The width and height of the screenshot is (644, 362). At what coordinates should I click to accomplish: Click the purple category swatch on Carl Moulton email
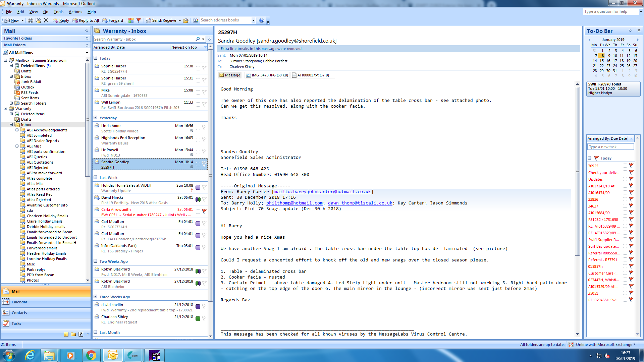point(198,224)
